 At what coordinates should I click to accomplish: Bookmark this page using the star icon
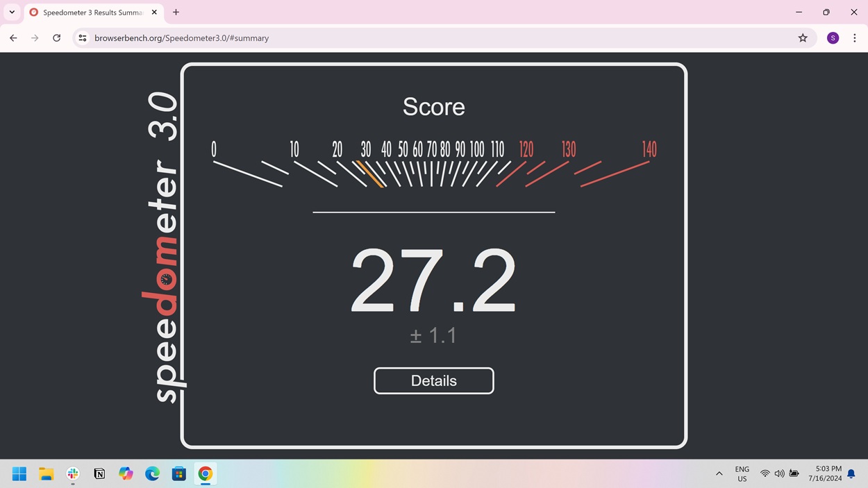[x=802, y=37]
